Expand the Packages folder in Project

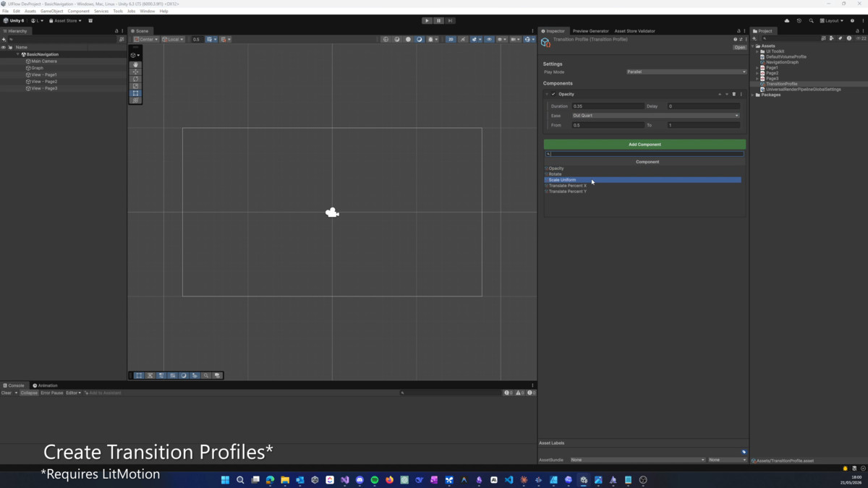click(x=753, y=95)
